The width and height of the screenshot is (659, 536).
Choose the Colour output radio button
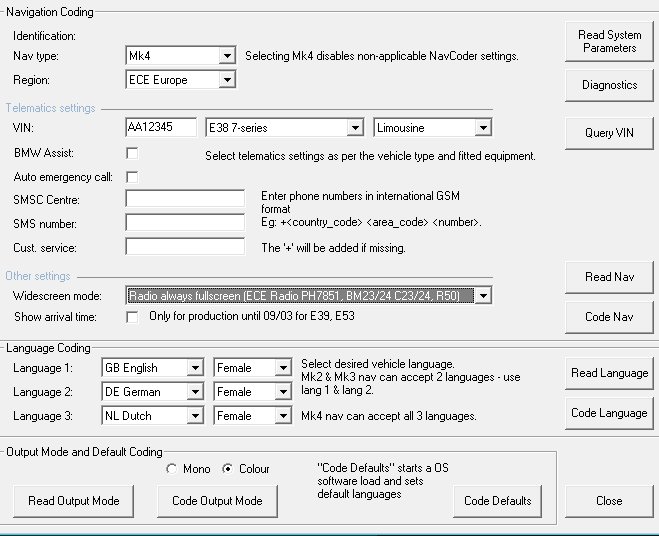coord(226,468)
